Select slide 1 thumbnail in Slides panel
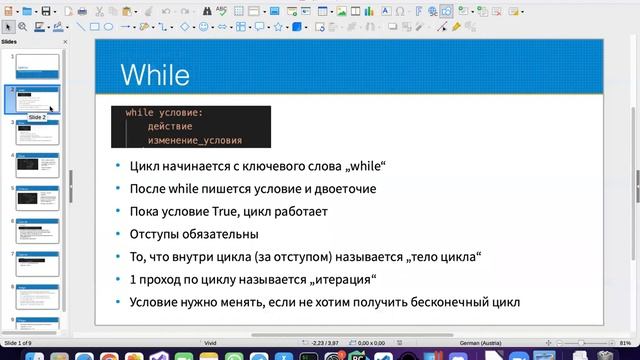640x360 pixels. [x=37, y=67]
